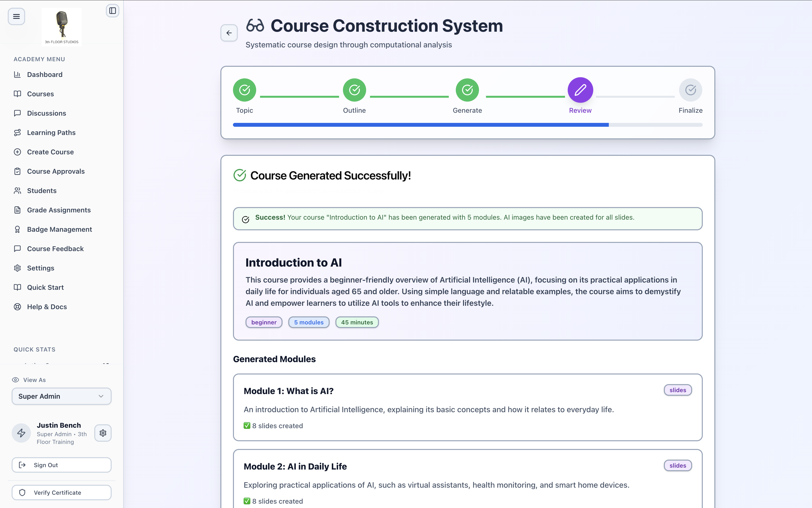Click the Course Approvals clipboard icon

17,171
